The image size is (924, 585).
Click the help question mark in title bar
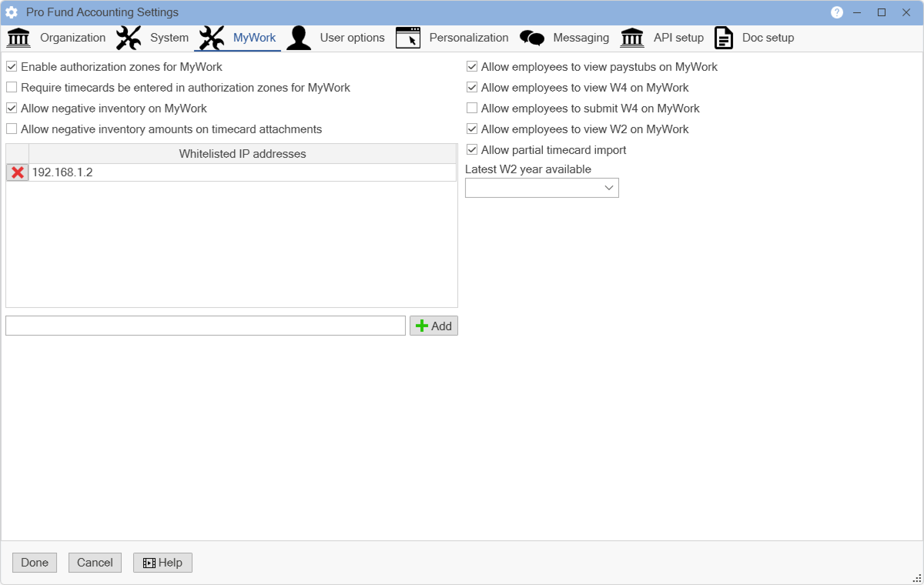837,12
